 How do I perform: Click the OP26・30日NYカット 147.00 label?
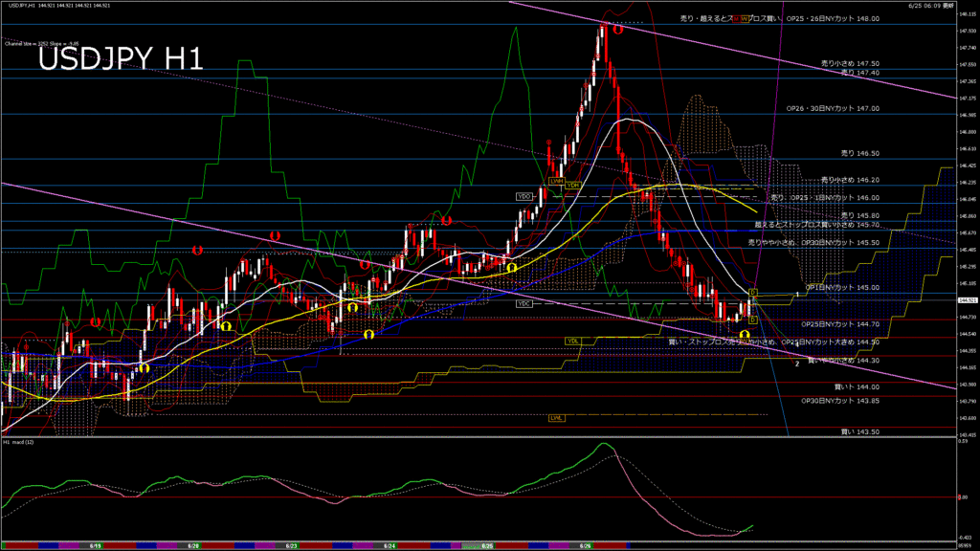click(833, 109)
